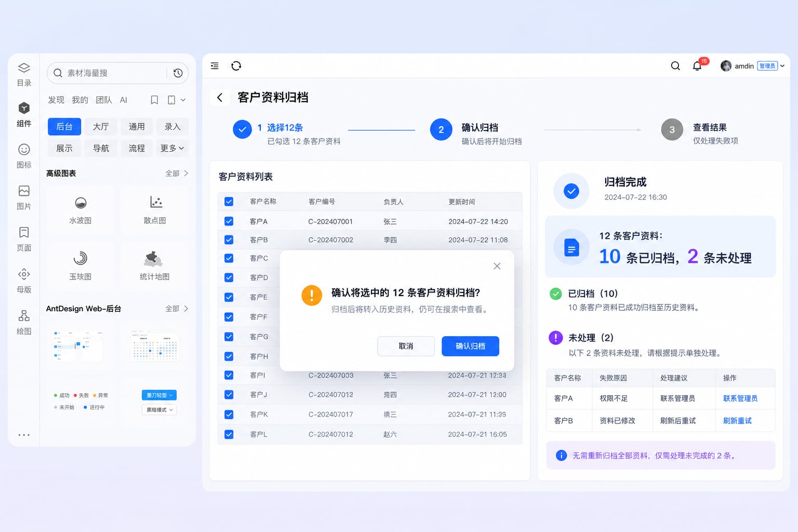Go to the 图片 sidebar section
Viewport: 798px width, 532px height.
tap(24, 198)
